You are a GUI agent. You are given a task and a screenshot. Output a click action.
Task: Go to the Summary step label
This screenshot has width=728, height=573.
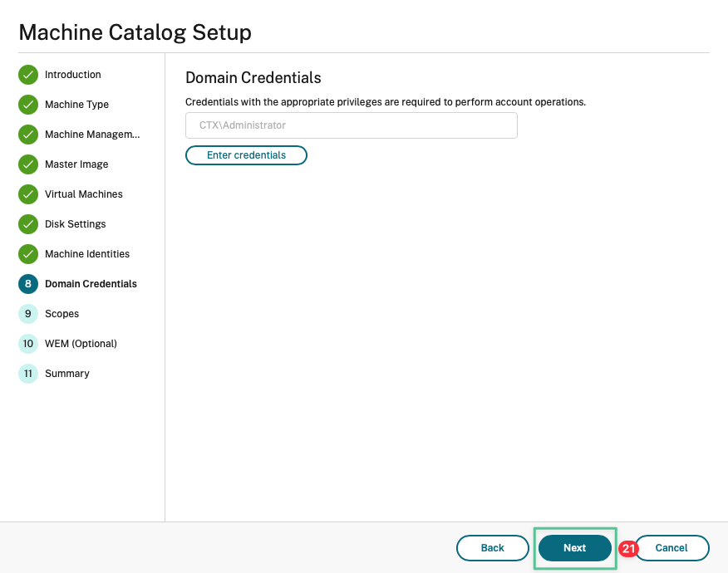click(x=67, y=374)
